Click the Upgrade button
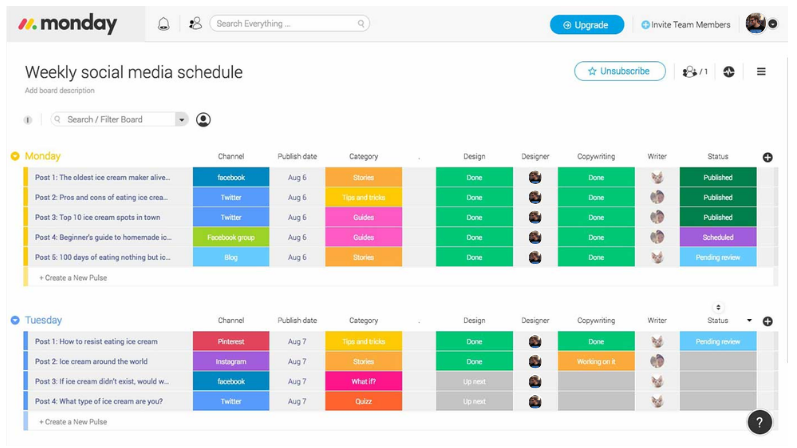The height and width of the screenshot is (448, 797). tap(586, 25)
